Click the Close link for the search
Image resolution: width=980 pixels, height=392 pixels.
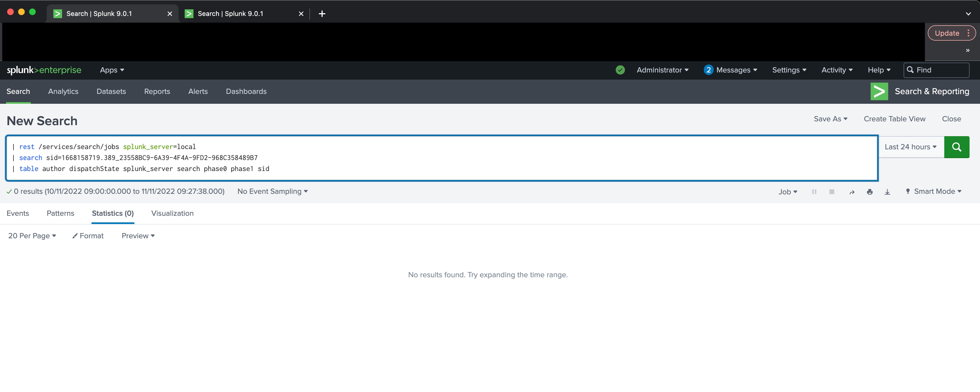click(x=951, y=119)
